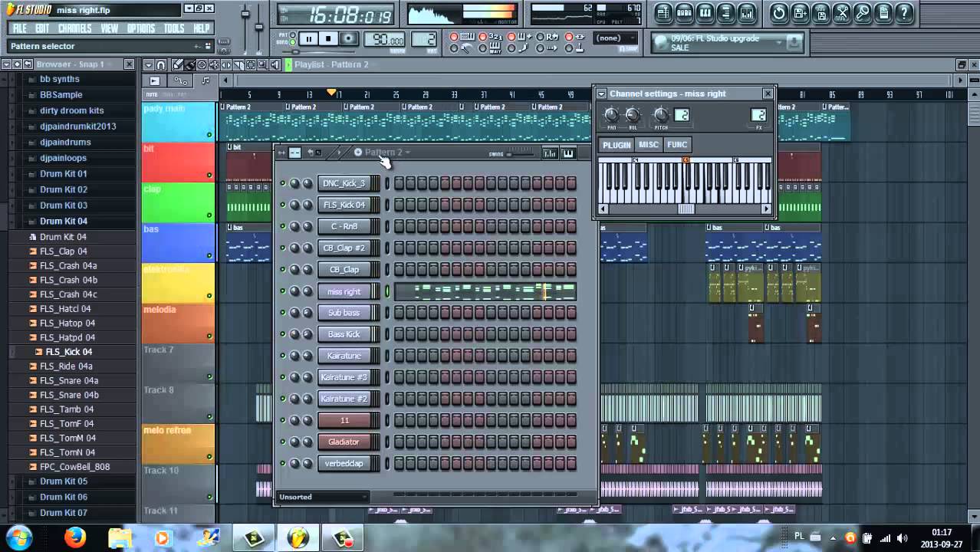The image size is (980, 552).
Task: Select the verbedclap channel button
Action: [344, 463]
